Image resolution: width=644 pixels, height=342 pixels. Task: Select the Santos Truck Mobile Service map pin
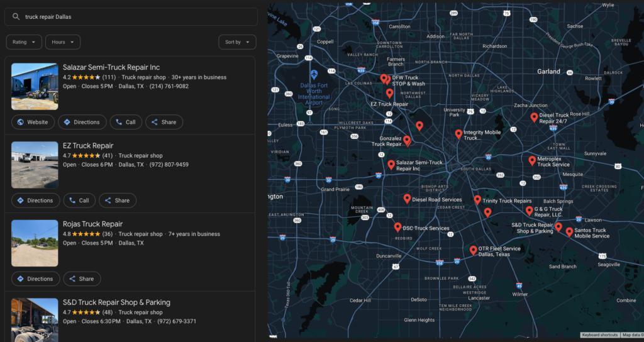click(569, 232)
